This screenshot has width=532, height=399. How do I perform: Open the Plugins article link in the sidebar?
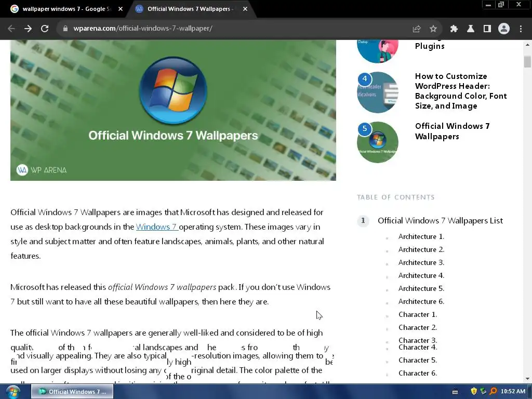click(430, 46)
